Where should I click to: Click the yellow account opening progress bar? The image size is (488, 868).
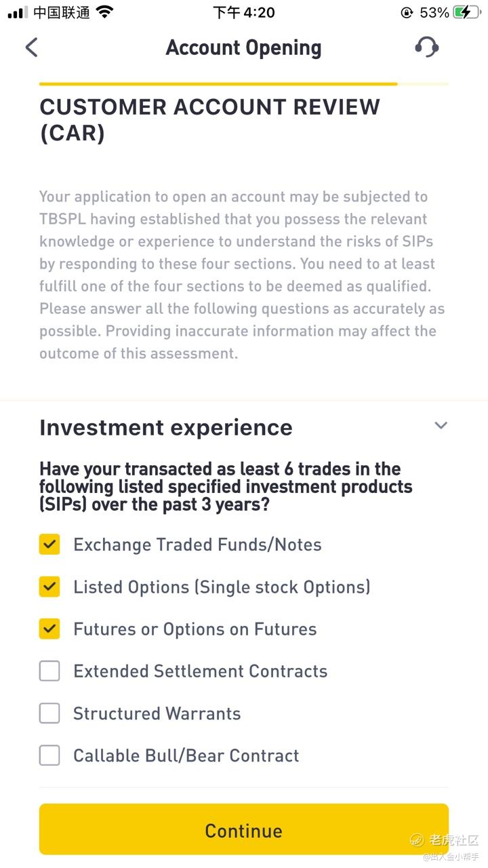pos(218,84)
